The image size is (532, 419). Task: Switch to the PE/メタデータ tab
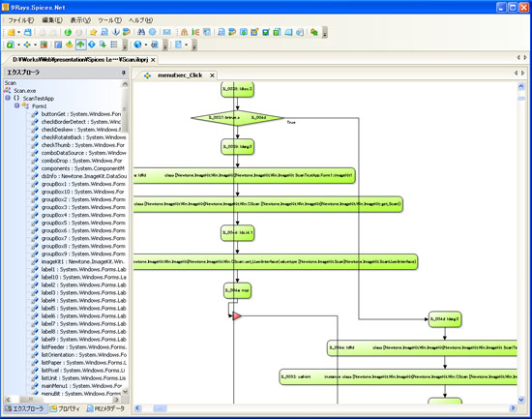105,408
